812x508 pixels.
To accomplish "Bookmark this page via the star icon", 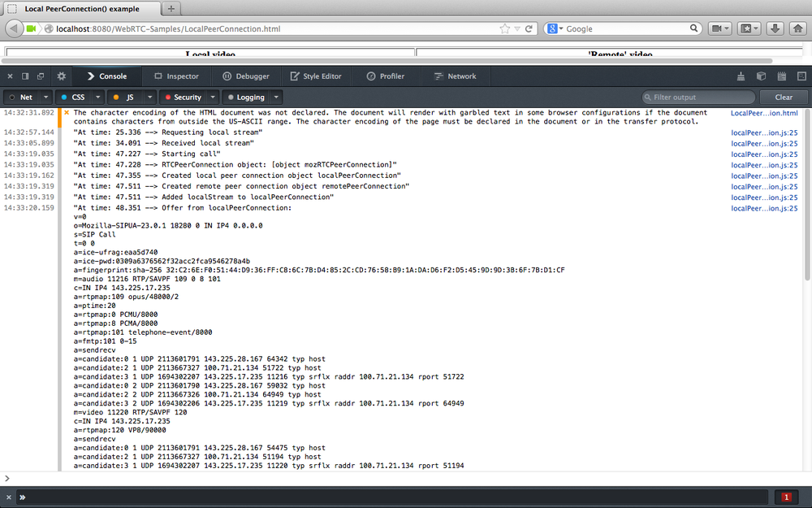I will (503, 28).
